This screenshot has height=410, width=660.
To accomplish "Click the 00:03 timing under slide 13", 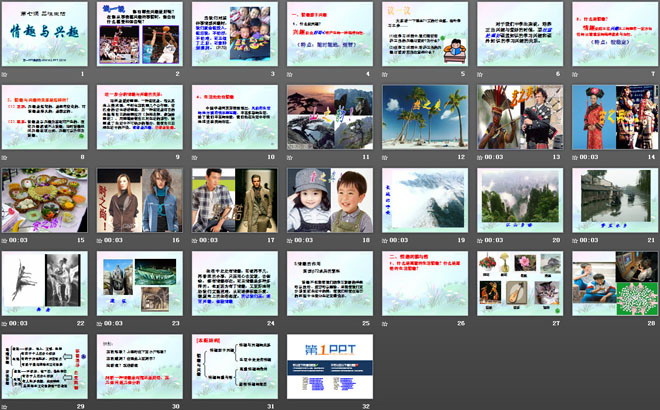I will (x=494, y=157).
